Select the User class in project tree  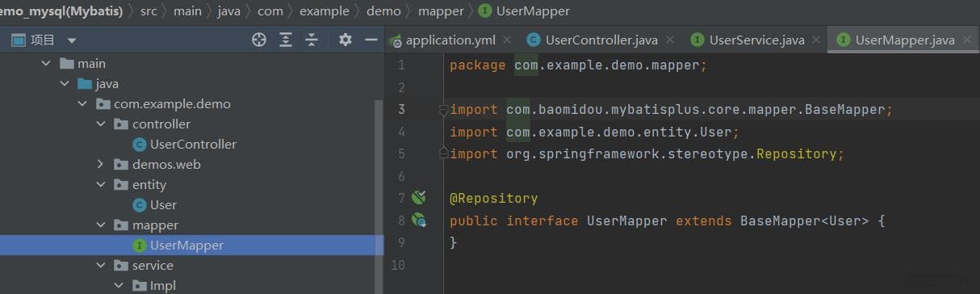(x=163, y=205)
